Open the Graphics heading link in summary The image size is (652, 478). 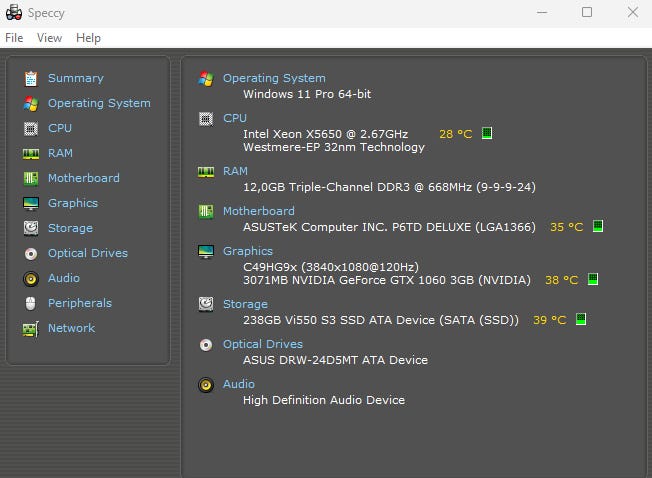pos(248,251)
